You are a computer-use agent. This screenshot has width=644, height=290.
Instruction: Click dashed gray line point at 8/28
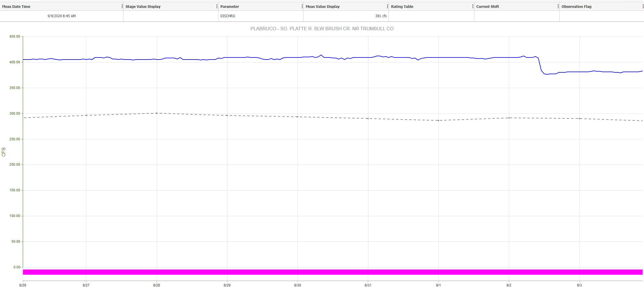pos(157,113)
